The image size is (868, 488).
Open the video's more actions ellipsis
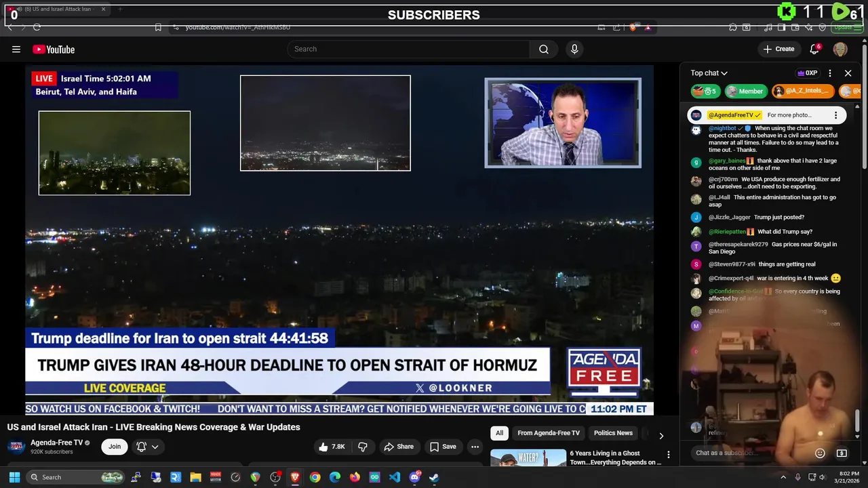(475, 447)
